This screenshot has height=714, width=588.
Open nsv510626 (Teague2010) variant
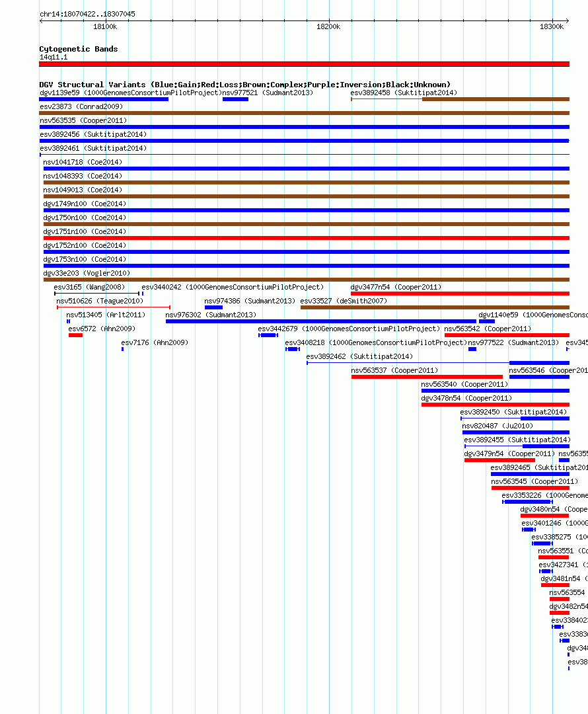100,301
